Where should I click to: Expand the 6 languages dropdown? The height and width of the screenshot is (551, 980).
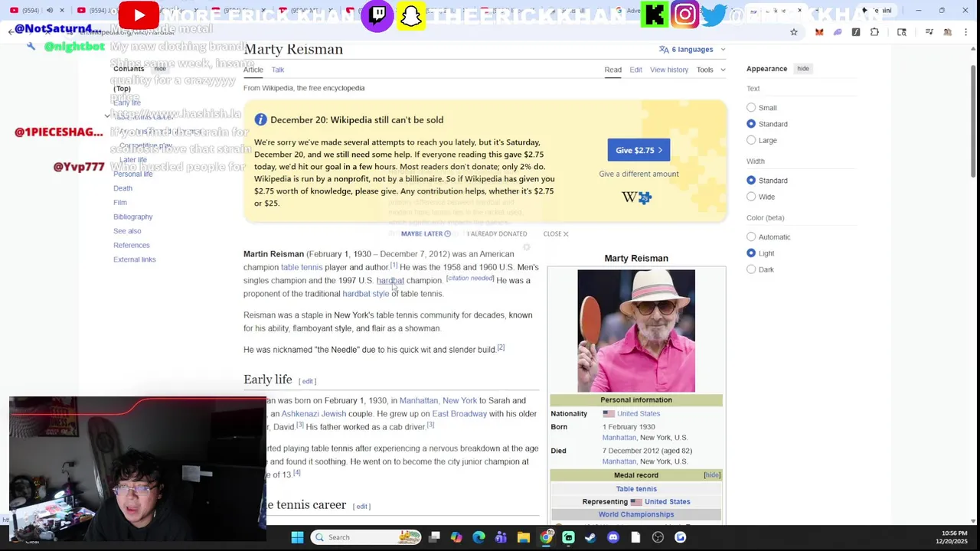692,49
